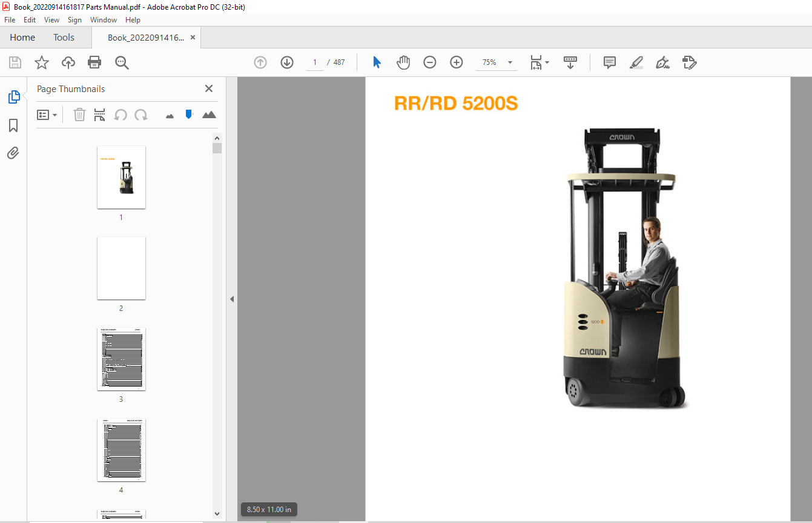Open the 75% zoom level dropdown
This screenshot has width=812, height=523.
coord(510,62)
